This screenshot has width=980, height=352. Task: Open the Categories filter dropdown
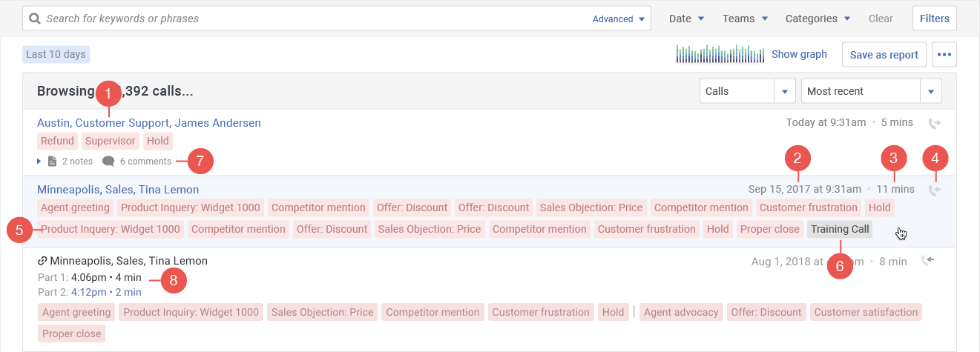pos(818,19)
